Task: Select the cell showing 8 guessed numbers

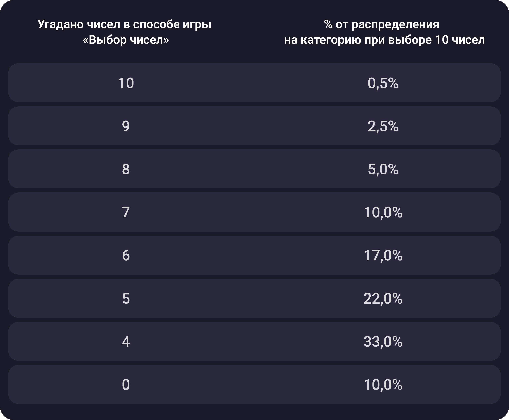Action: coord(126,169)
